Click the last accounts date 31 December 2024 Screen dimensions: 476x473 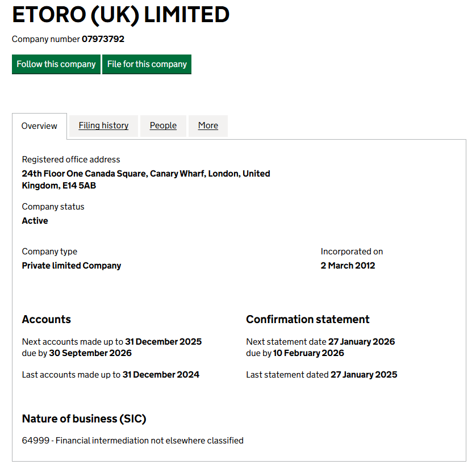161,375
